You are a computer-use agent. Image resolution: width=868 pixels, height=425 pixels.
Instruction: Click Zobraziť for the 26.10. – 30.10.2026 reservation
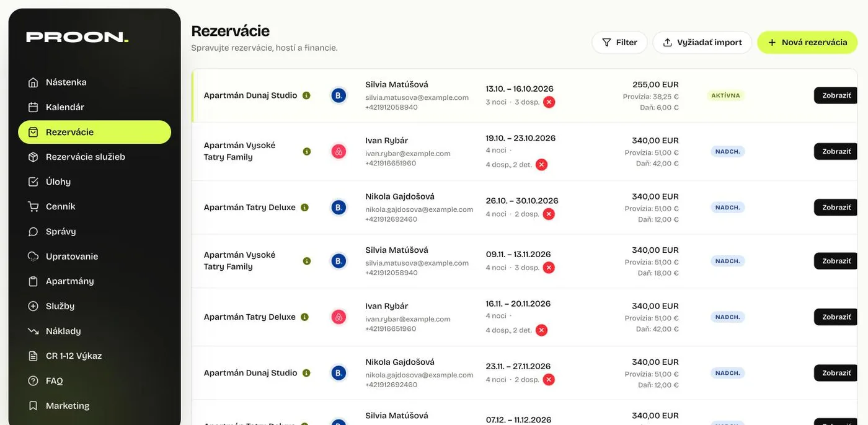[x=836, y=207]
